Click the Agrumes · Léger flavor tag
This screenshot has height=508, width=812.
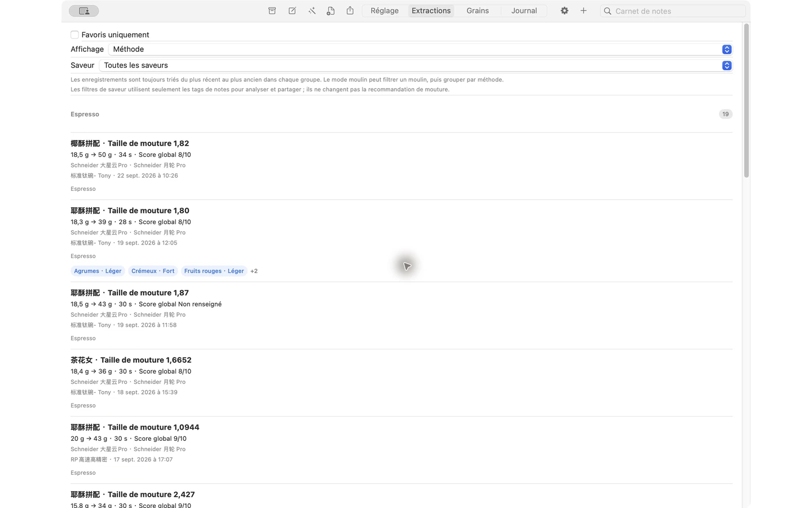98,271
